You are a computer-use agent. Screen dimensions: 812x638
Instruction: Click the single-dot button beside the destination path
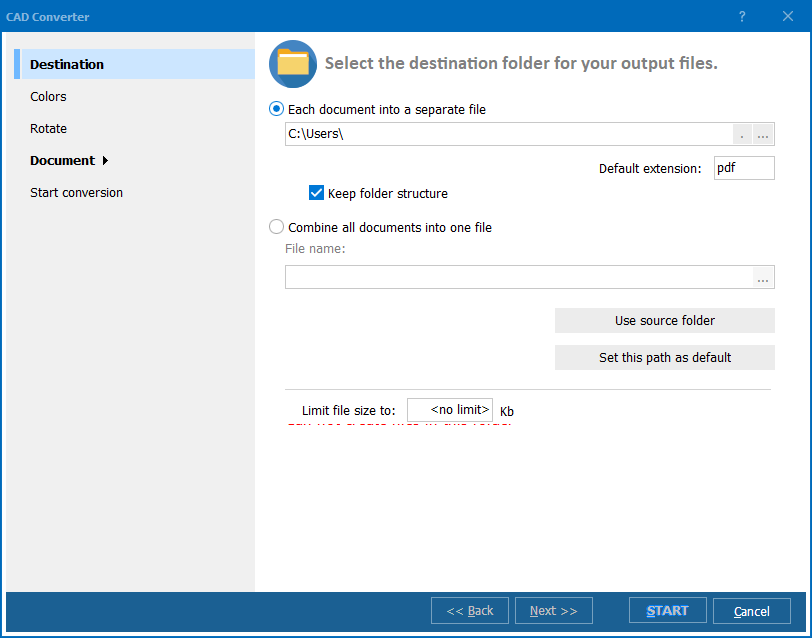(742, 135)
